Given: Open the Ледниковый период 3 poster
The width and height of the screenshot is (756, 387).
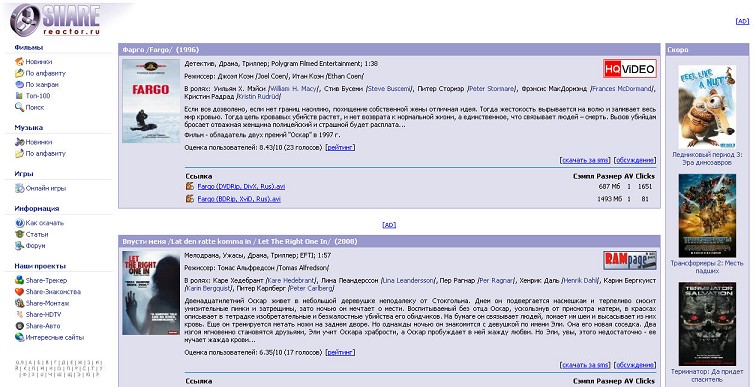Looking at the screenshot, I should coord(707,107).
